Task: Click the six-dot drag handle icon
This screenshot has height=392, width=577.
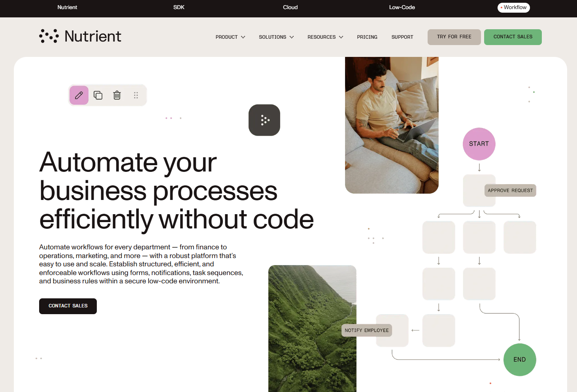Action: point(136,95)
